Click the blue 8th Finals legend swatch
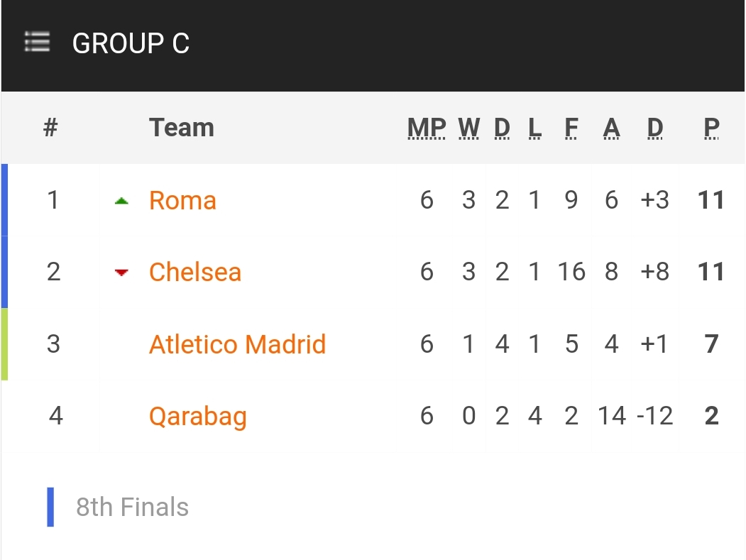Image resolution: width=746 pixels, height=560 pixels. coord(50,507)
